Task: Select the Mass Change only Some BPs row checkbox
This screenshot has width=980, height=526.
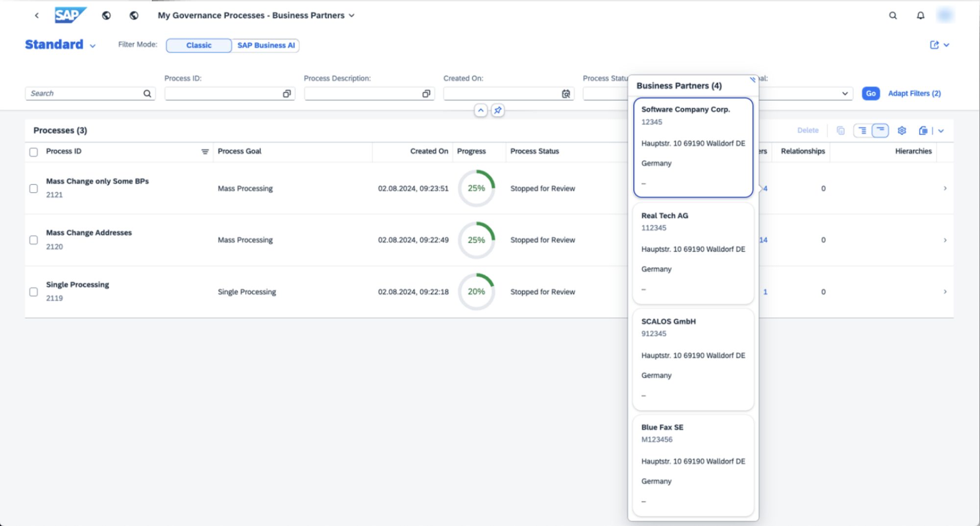Action: click(x=33, y=189)
